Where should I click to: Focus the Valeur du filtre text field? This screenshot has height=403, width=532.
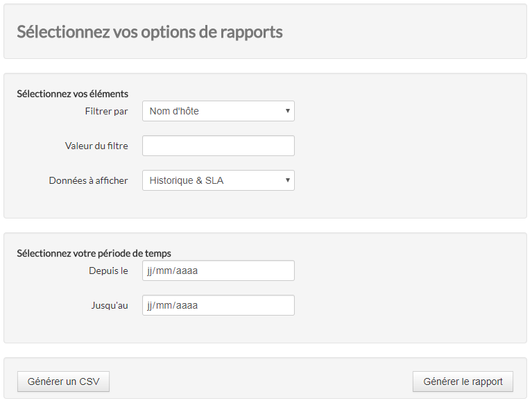pyautogui.click(x=218, y=146)
